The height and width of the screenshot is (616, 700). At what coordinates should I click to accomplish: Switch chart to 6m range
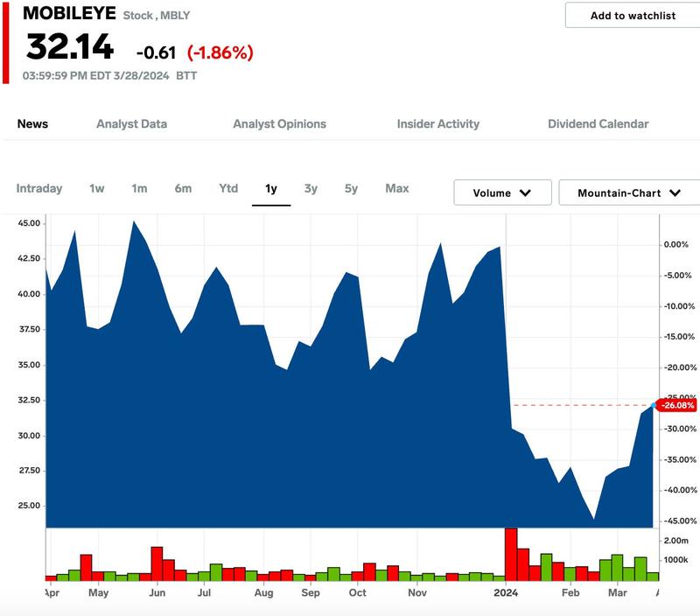183,188
